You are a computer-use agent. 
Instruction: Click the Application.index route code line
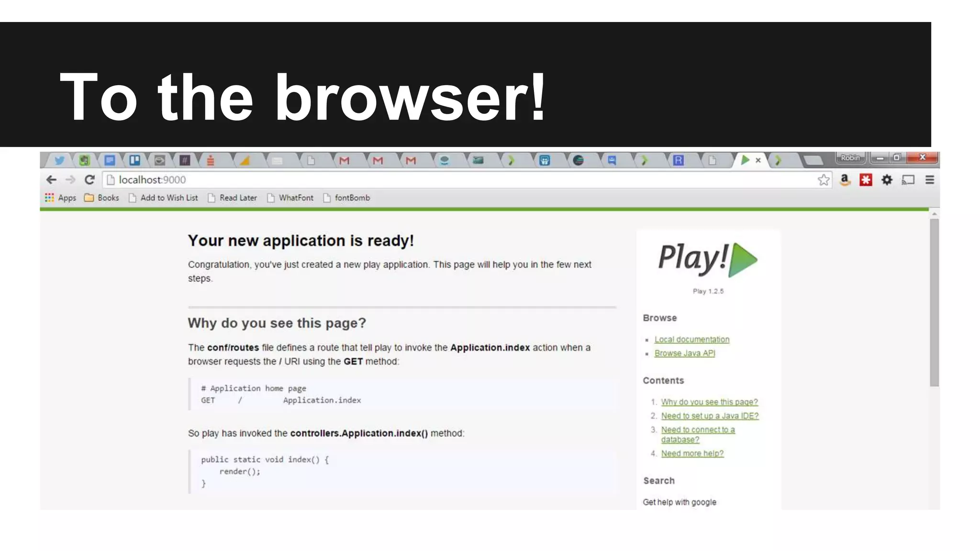[x=281, y=400]
